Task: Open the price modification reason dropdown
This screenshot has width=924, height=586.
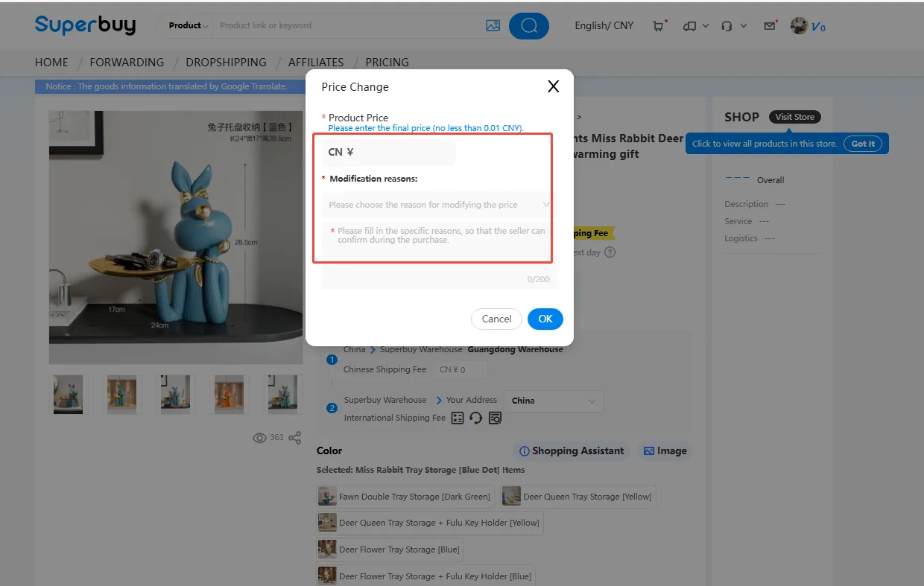Action: (x=439, y=205)
